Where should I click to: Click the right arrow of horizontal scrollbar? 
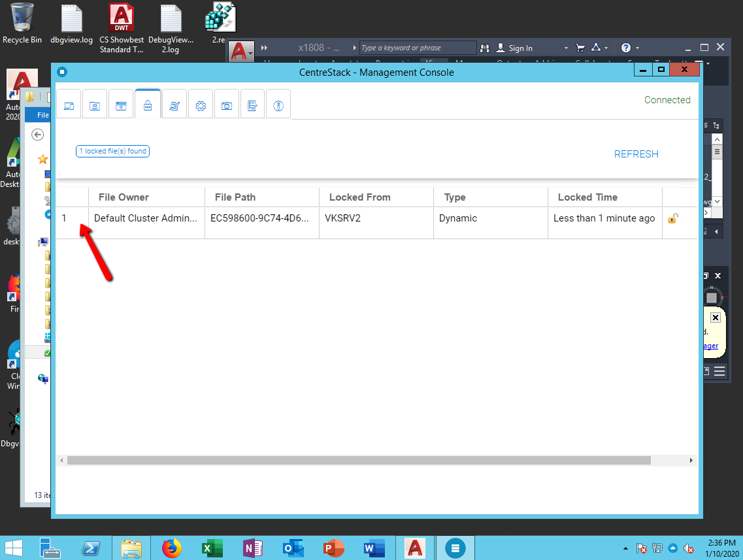click(x=691, y=460)
